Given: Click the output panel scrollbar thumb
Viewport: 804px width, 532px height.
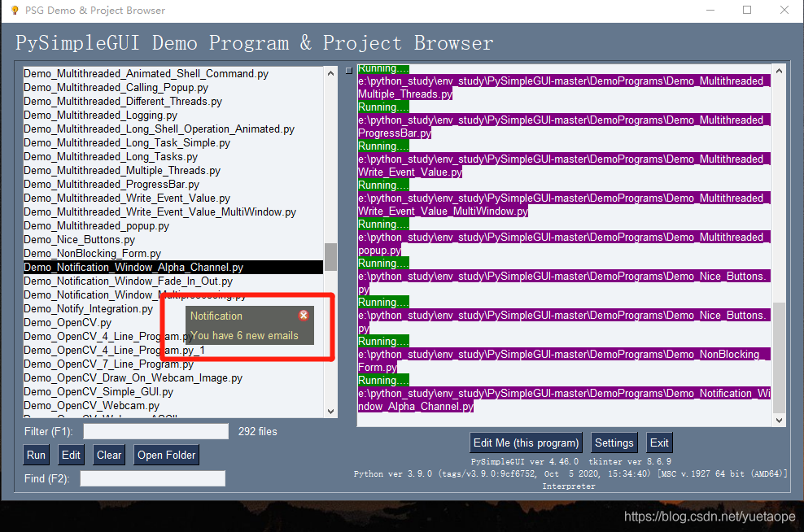Looking at the screenshot, I should pos(779,357).
